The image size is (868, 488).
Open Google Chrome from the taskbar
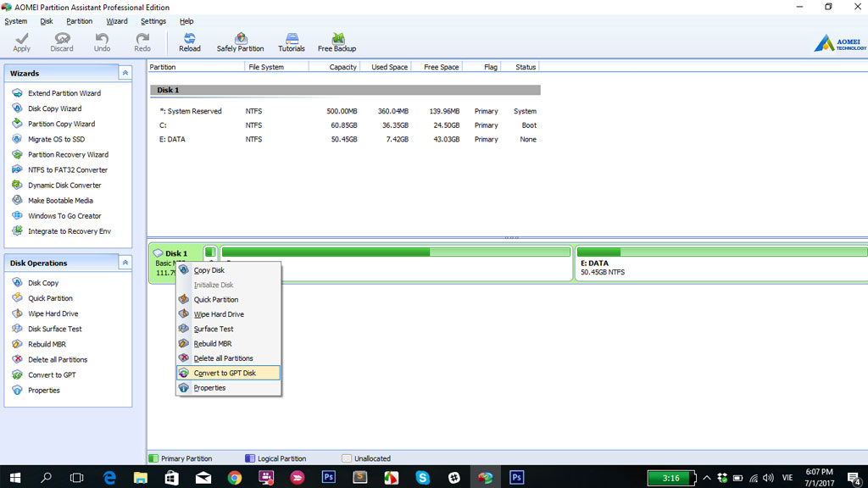[x=235, y=478]
